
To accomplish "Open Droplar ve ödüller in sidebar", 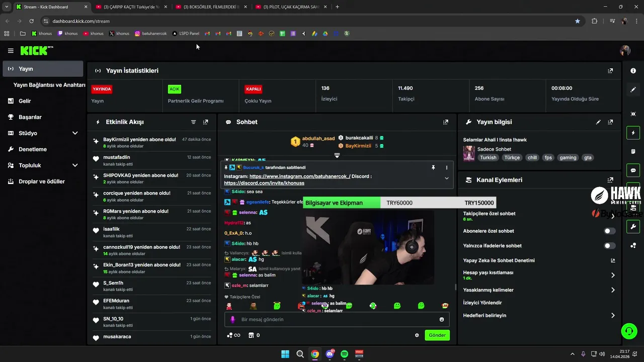I will 43,182.
